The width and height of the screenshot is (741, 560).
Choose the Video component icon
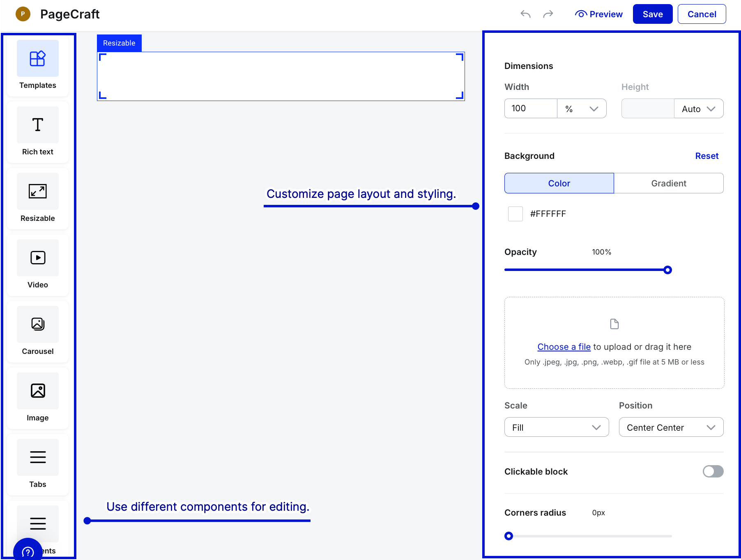[37, 258]
